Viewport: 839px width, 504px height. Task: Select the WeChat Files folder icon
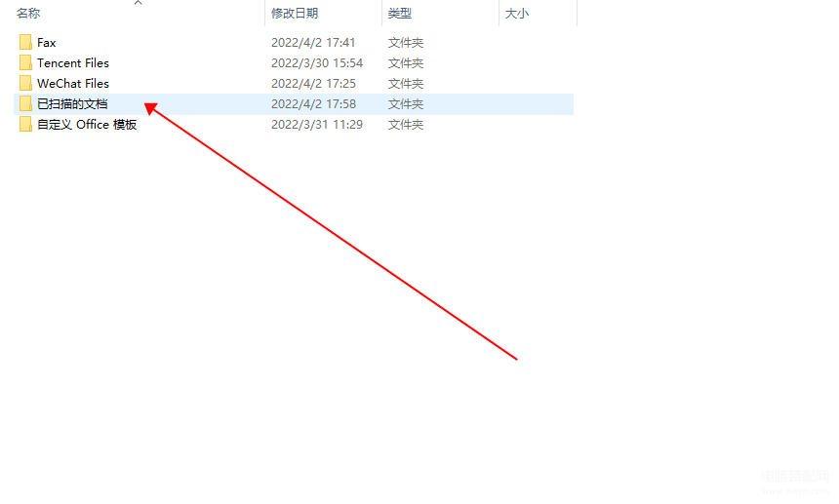[25, 83]
